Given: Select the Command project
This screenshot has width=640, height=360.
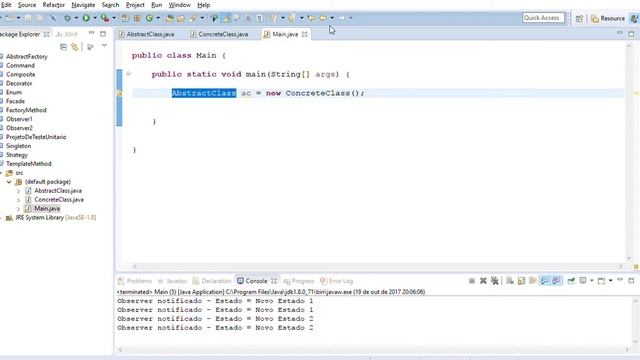Looking at the screenshot, I should pos(20,65).
